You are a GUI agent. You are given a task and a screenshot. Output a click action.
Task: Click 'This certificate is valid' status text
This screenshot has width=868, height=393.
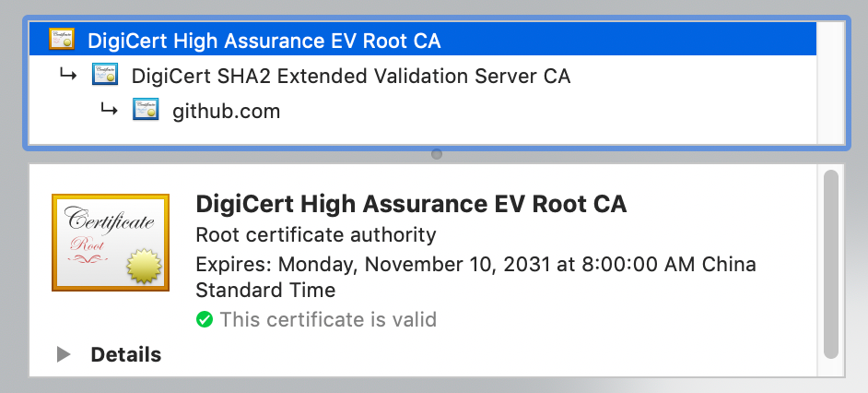tap(328, 320)
